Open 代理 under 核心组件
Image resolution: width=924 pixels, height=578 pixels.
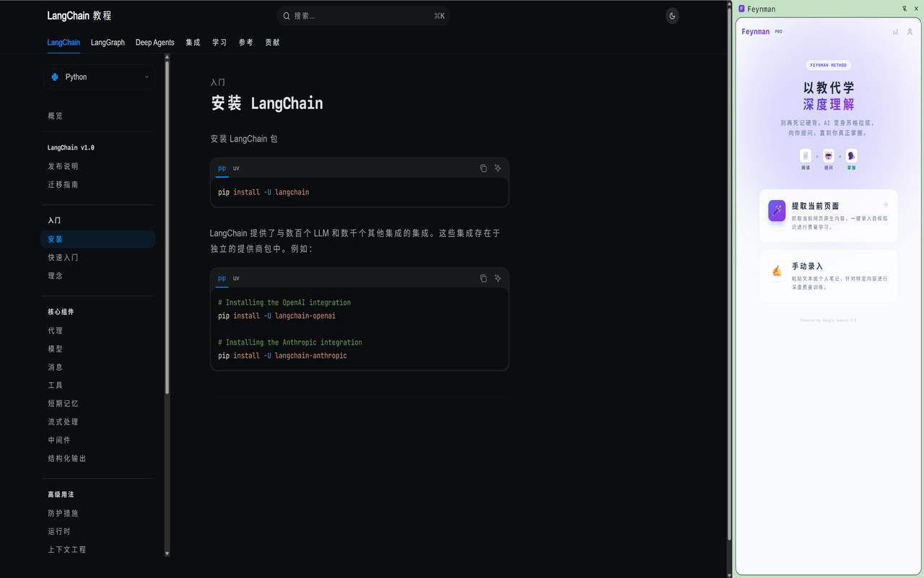coord(56,330)
